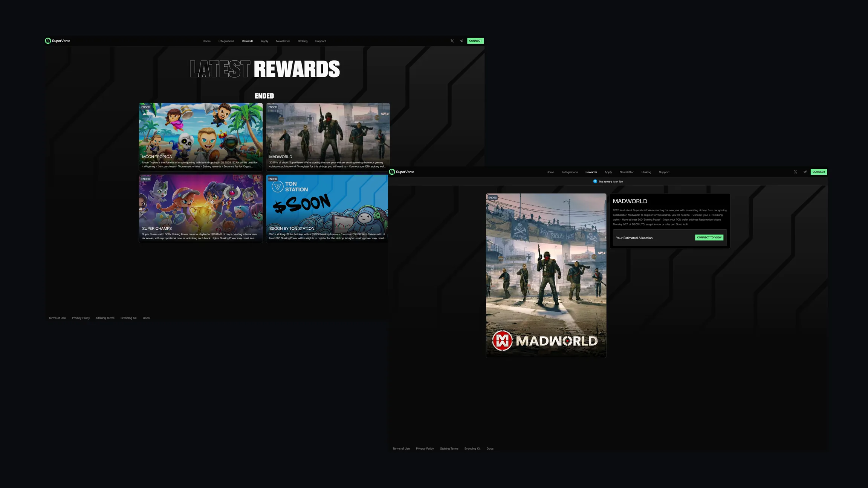Click CONNECT button in rewards list window
The height and width of the screenshot is (488, 868).
[475, 41]
